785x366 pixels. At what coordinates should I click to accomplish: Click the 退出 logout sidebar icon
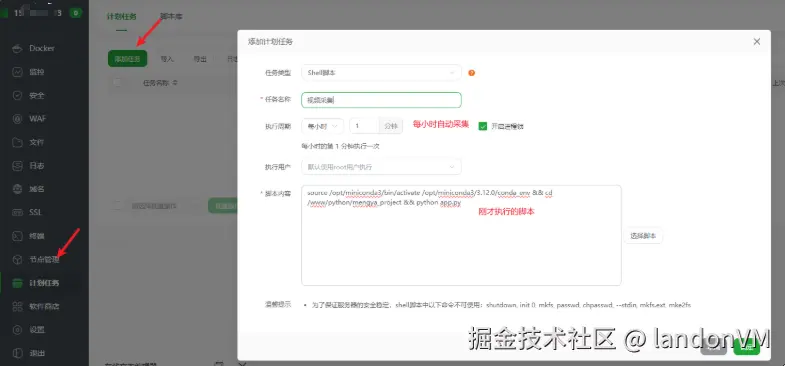(x=18, y=353)
